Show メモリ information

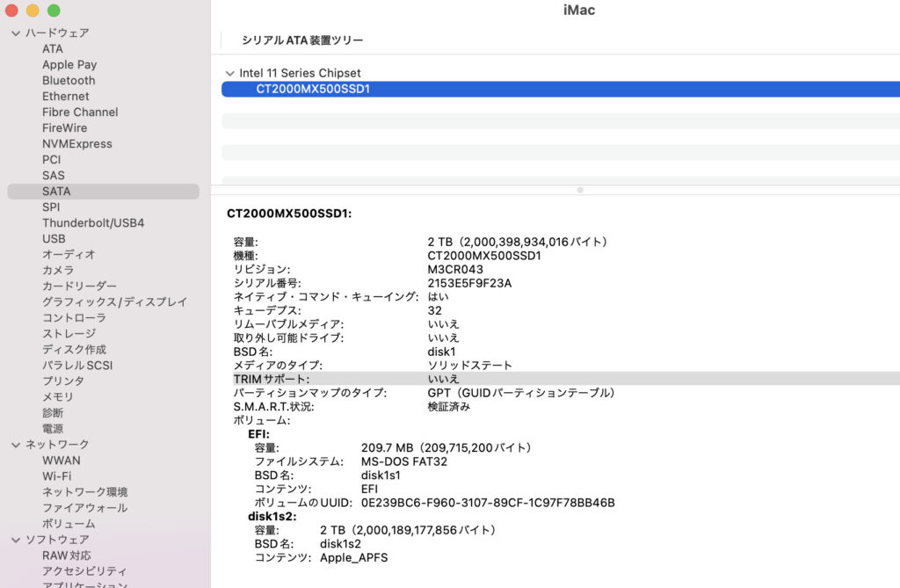(58, 396)
